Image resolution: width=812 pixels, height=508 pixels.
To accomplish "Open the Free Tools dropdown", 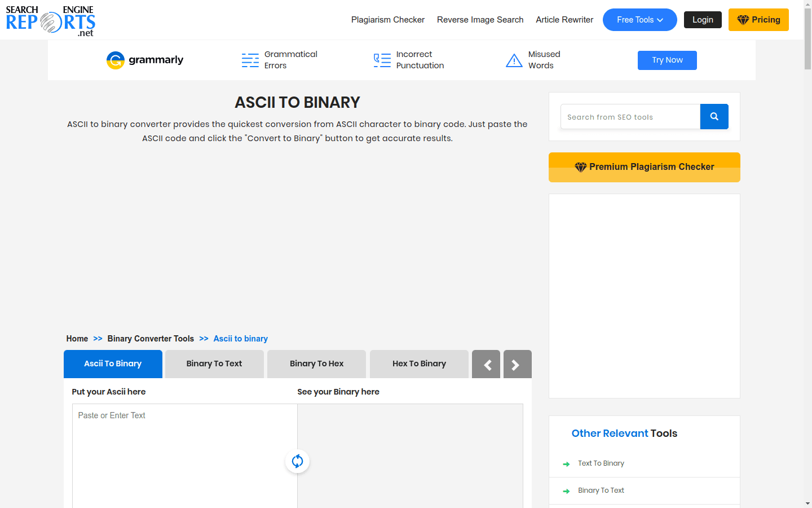I will (639, 20).
